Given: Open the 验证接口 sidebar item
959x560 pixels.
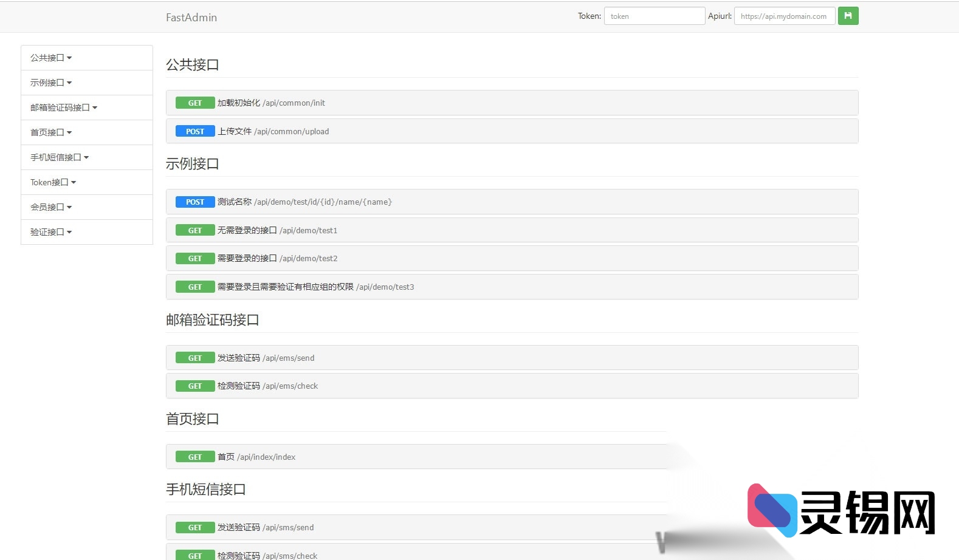Looking at the screenshot, I should [51, 232].
